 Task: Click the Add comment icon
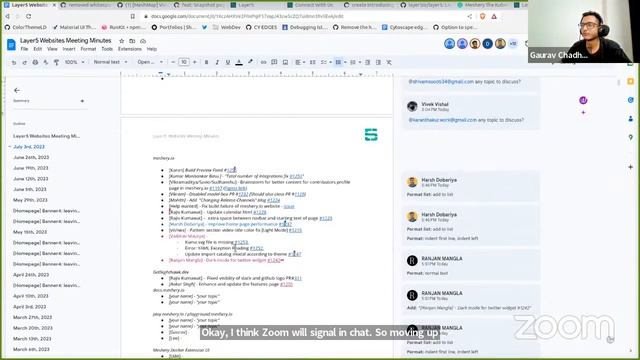coord(274,62)
